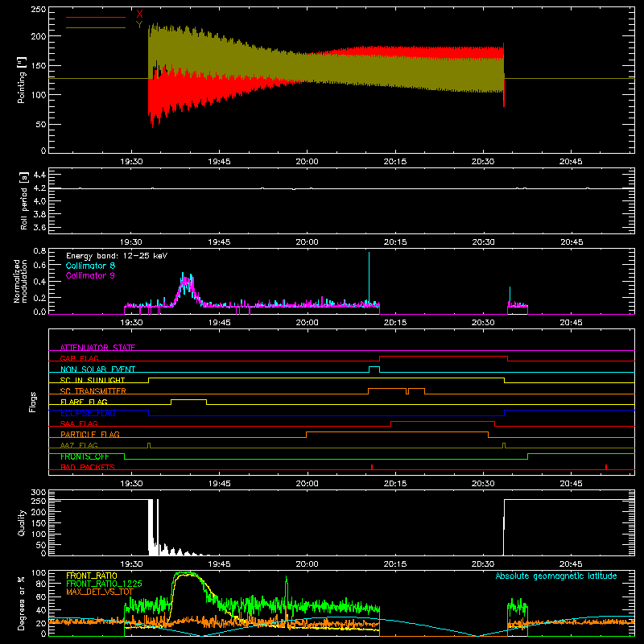Click the SC_TRANSMITTER flag label
Screen dimensions: 644x644
click(93, 390)
